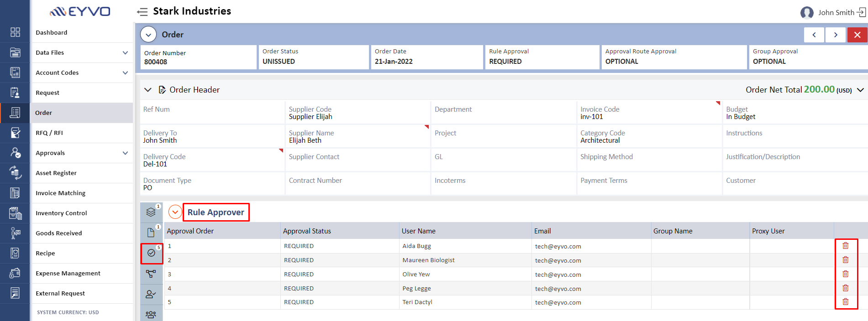
Task: Click the Supplier Contact field
Action: pyautogui.click(x=358, y=160)
